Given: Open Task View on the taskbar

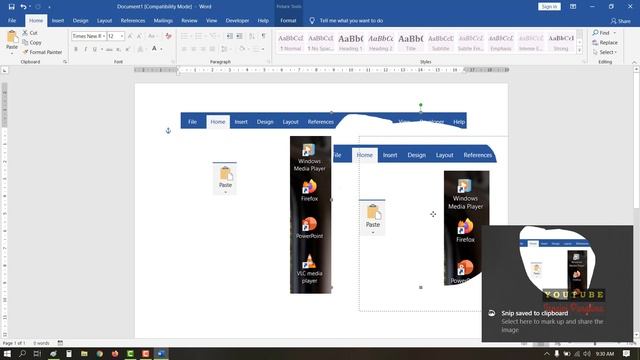Looking at the screenshot, I should pos(37,353).
